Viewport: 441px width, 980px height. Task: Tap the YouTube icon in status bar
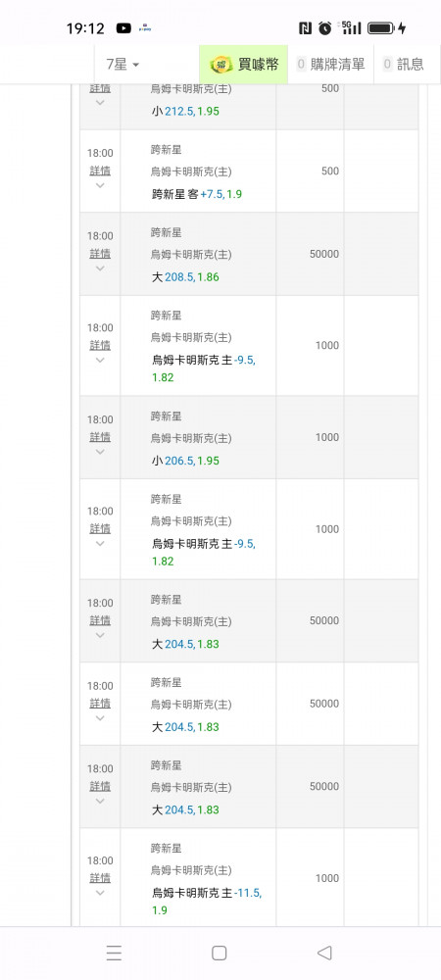(x=123, y=28)
